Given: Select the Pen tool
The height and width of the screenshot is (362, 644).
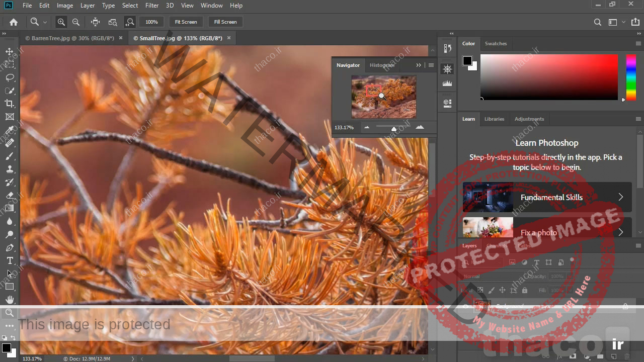Looking at the screenshot, I should 10,248.
